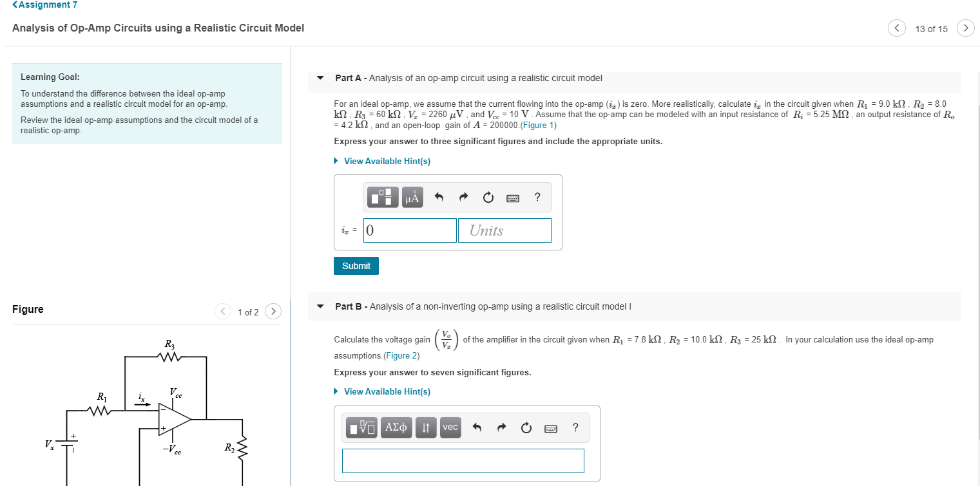Open keyboard shortcuts icon in Part A toolbar
The image size is (980, 486).
point(512,197)
